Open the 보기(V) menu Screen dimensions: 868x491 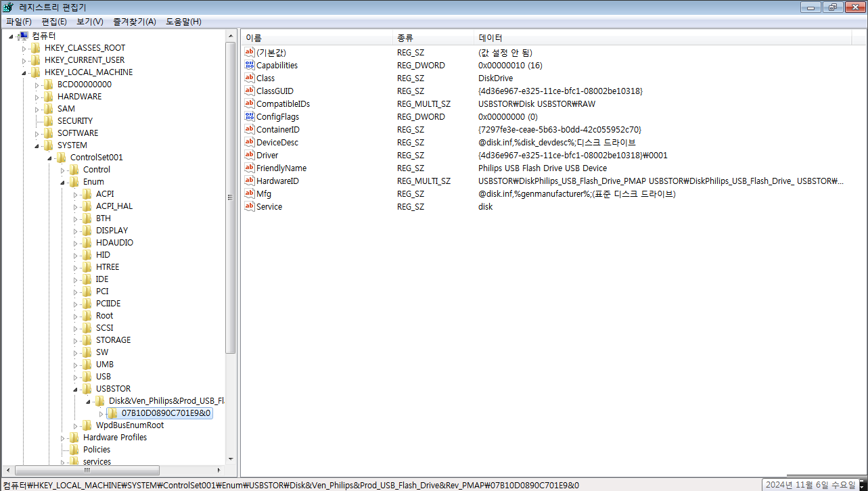coord(90,22)
